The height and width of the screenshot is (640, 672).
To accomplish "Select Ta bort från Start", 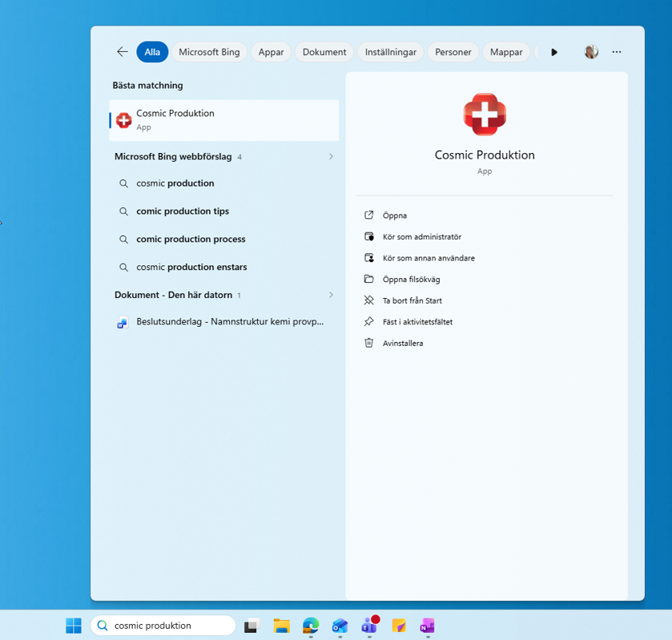I will point(412,300).
